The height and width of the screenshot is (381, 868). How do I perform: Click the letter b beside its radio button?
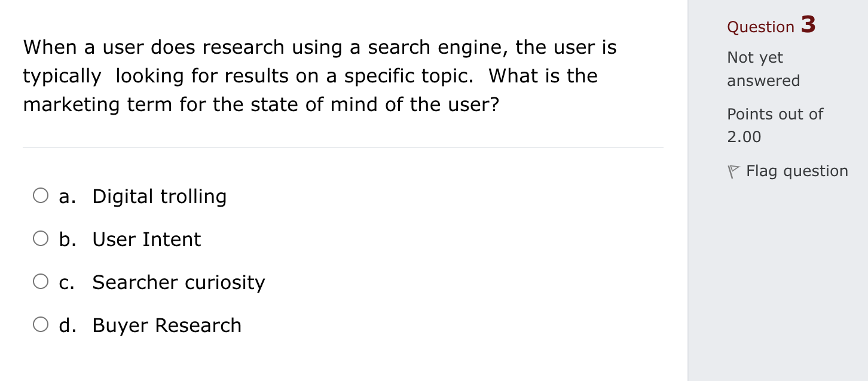point(66,239)
